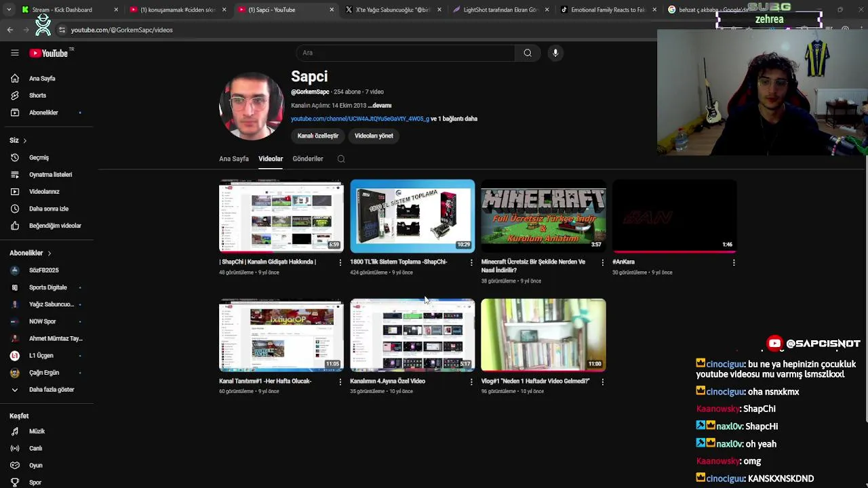Image resolution: width=868 pixels, height=488 pixels.
Task: Open the Minecraft Full Ücretsiz thumbnail
Action: 543,216
